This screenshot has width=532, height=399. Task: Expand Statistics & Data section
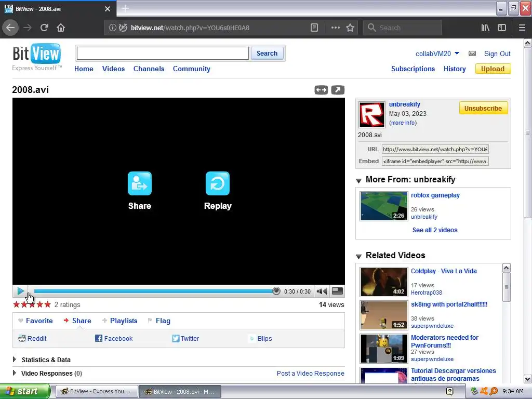15,360
